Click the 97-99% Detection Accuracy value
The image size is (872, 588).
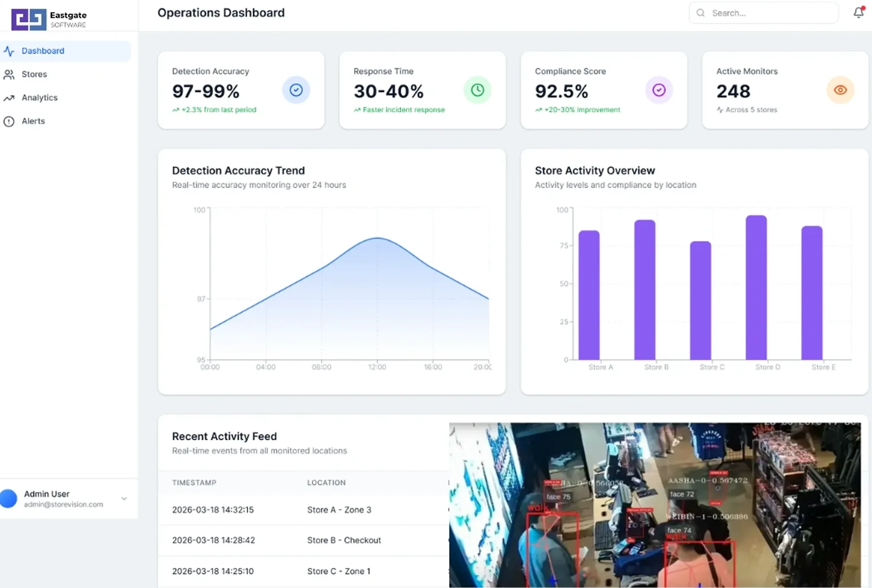point(206,91)
